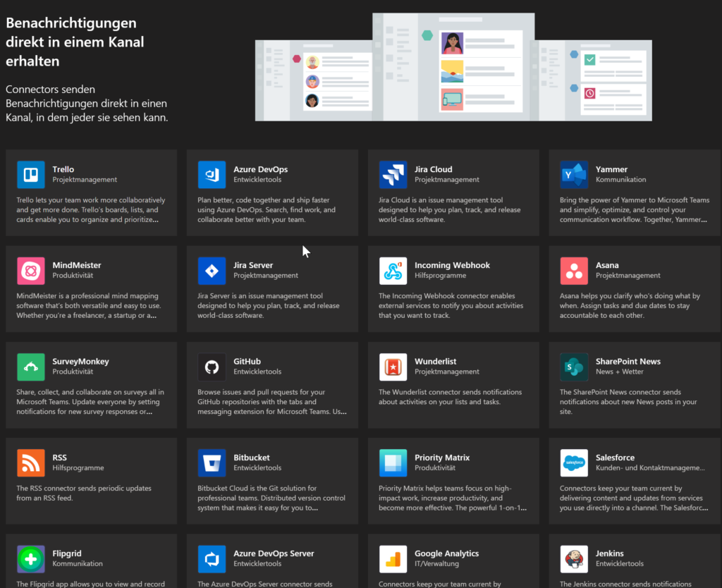Image resolution: width=722 pixels, height=588 pixels.
Task: Click the SharePoint News icon
Action: (x=574, y=367)
